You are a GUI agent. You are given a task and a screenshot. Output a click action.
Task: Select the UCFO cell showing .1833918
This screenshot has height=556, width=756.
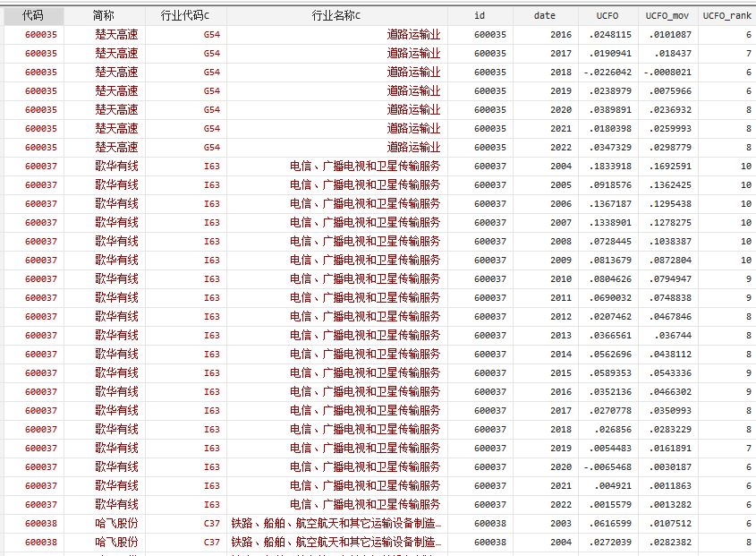(610, 166)
